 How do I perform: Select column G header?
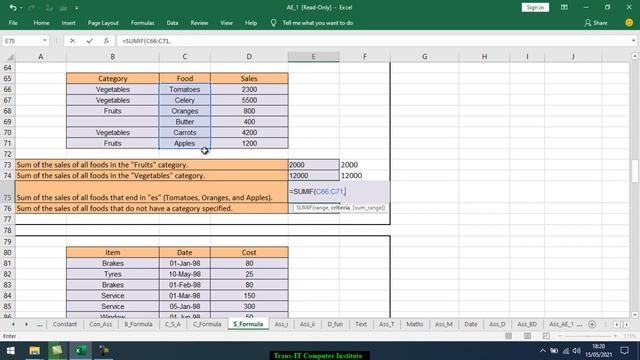[x=424, y=57]
